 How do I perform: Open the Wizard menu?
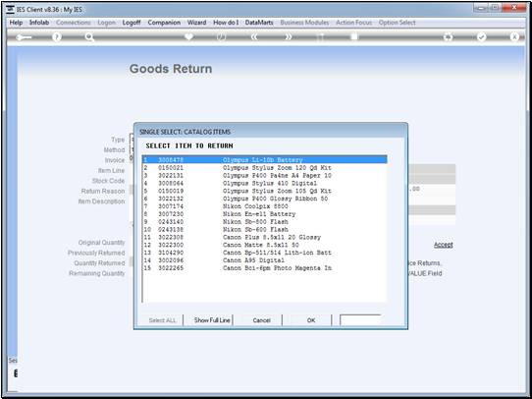coord(196,23)
